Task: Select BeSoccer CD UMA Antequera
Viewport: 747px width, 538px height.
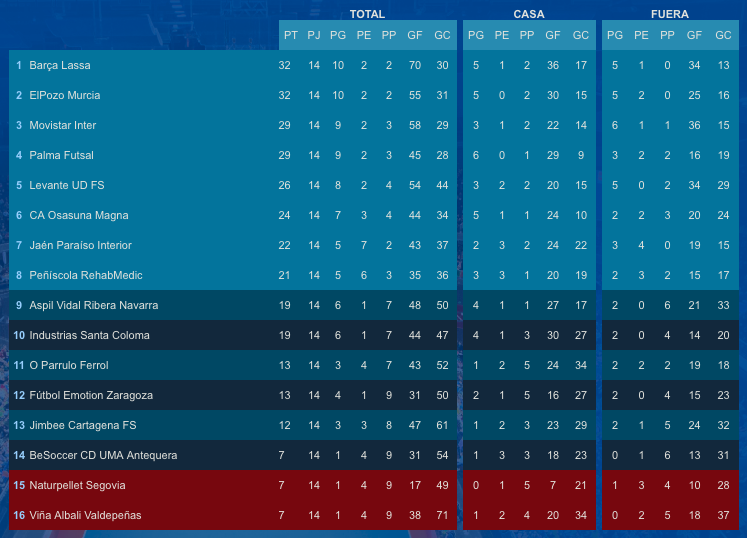Action: pyautogui.click(x=103, y=456)
